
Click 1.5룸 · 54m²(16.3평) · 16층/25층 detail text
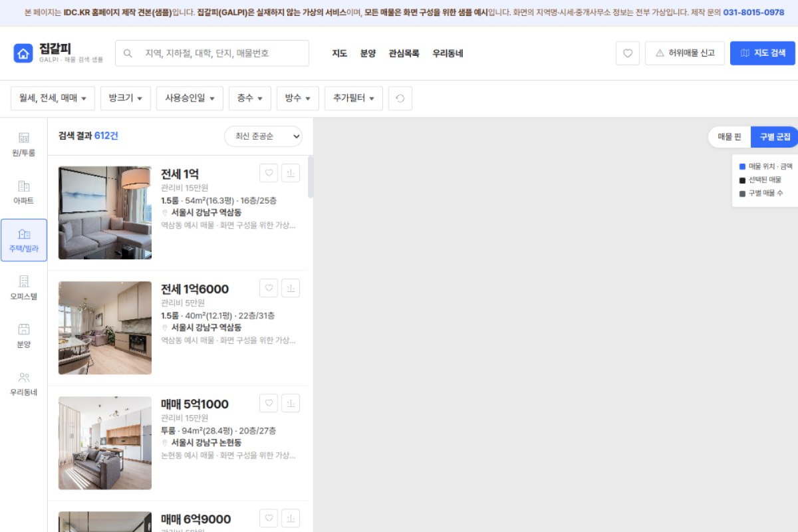pyautogui.click(x=219, y=200)
